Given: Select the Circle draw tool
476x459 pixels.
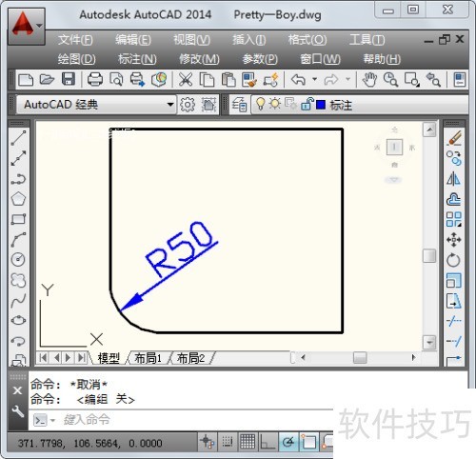Looking at the screenshot, I should tap(18, 260).
